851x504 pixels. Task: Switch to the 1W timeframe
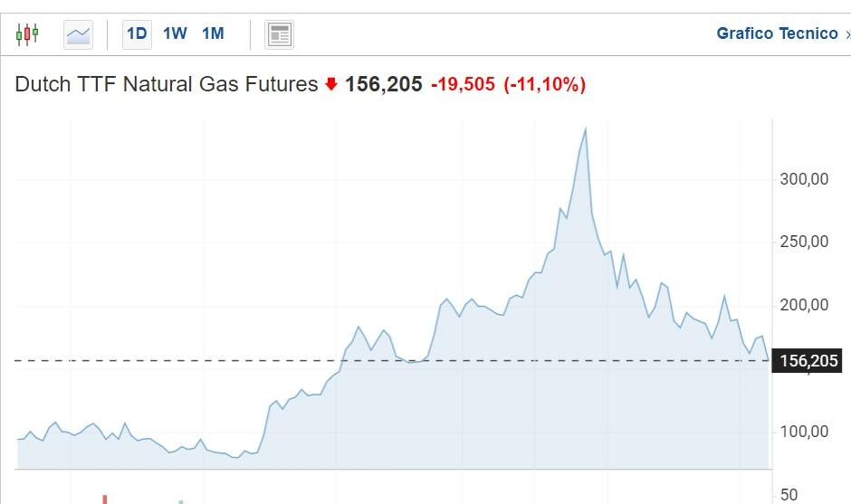(x=175, y=34)
